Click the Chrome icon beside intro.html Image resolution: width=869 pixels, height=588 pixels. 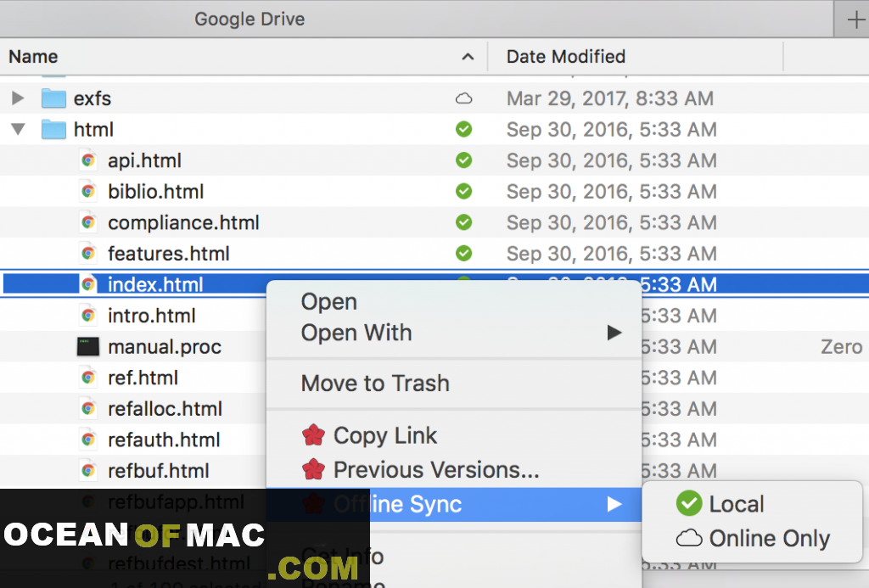pyautogui.click(x=87, y=316)
